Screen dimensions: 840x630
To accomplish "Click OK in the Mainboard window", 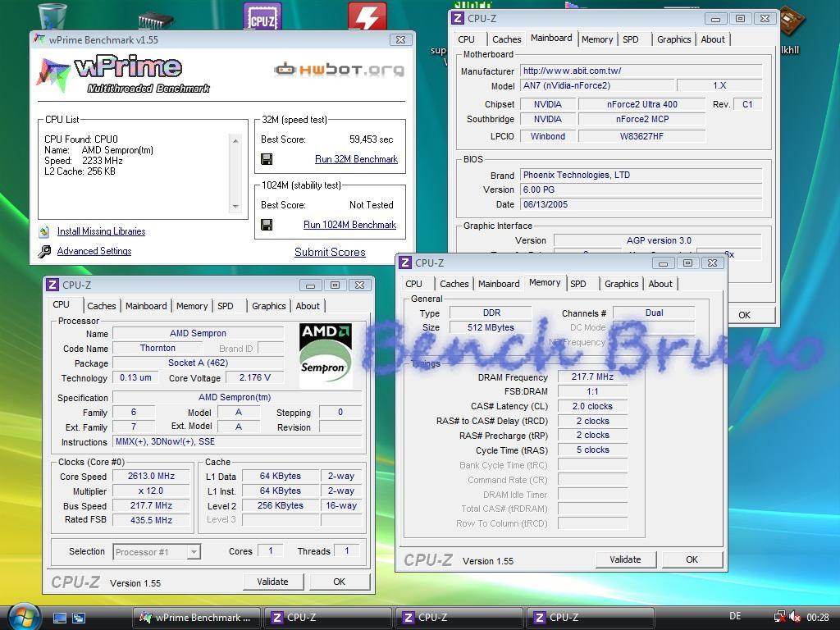I will (745, 315).
